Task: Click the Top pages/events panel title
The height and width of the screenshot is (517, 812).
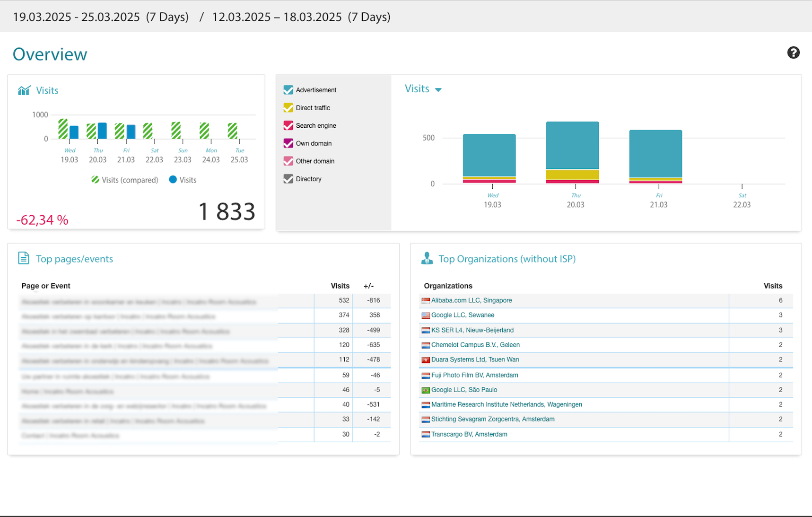Action: coord(74,259)
